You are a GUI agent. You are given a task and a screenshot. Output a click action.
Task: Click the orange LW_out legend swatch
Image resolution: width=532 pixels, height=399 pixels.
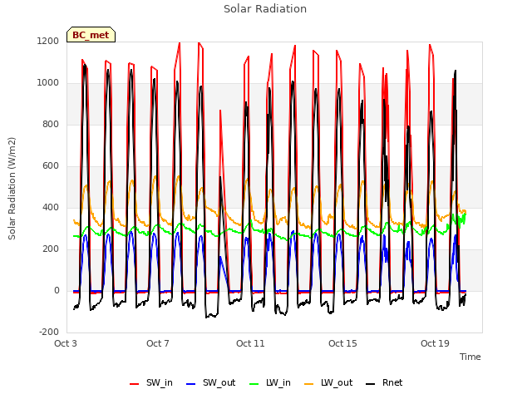pyautogui.click(x=309, y=384)
